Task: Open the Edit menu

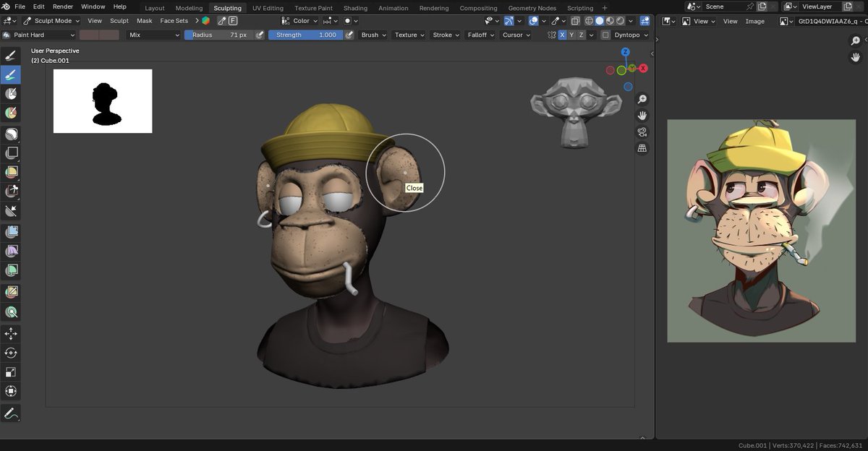Action: (x=39, y=7)
